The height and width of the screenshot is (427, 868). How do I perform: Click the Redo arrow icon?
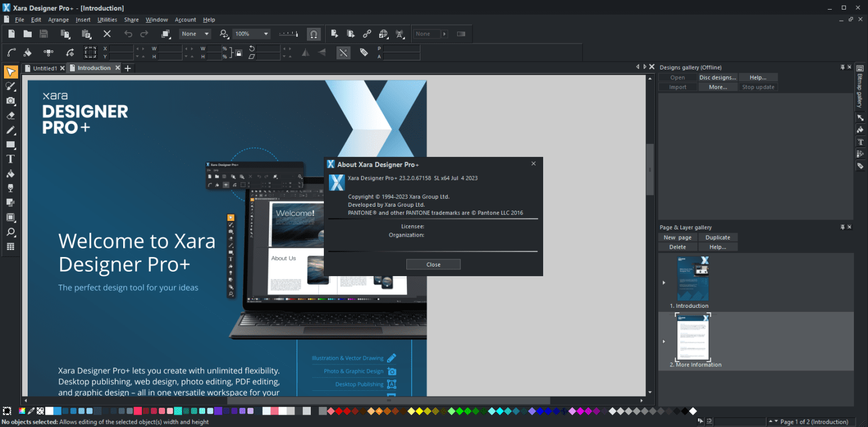[x=145, y=34]
